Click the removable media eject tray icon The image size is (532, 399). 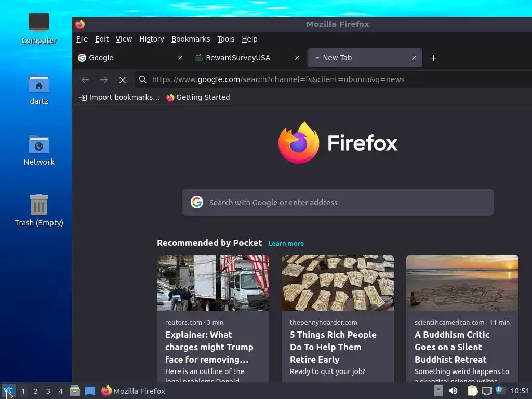438,391
